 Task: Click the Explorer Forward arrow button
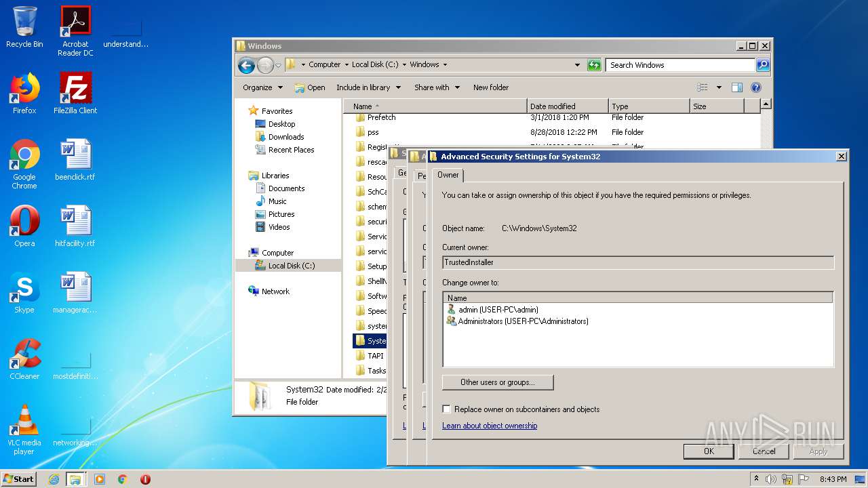[x=265, y=65]
